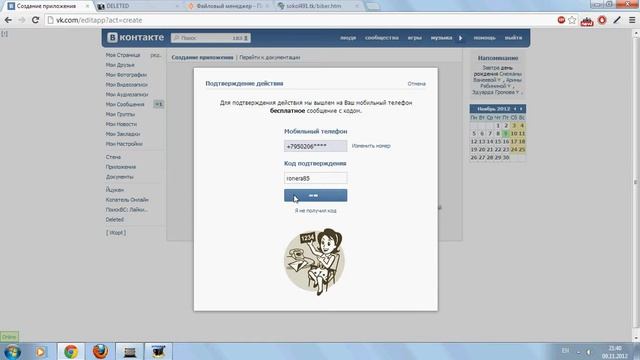Image resolution: width=640 pixels, height=360 pixels.
Task: Click the VK search field
Action: [211, 38]
